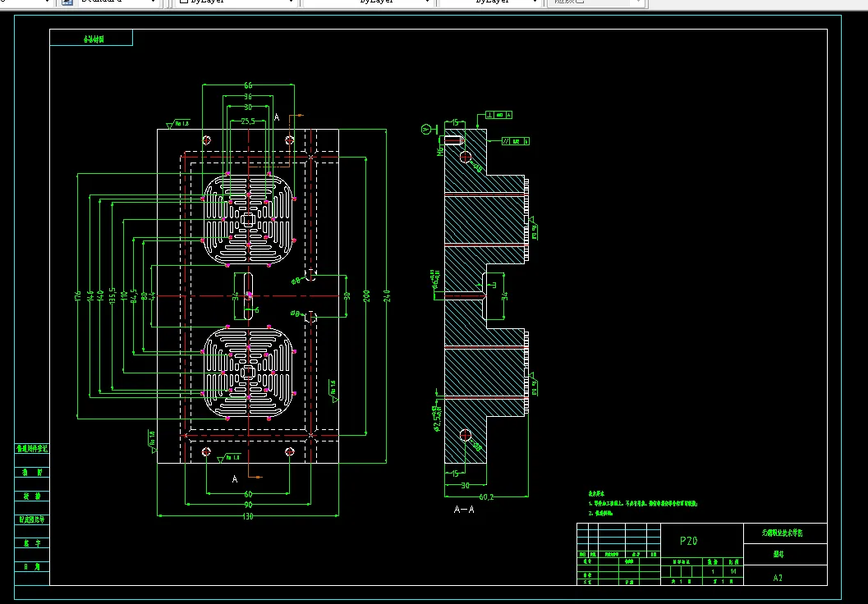The height and width of the screenshot is (604, 868).
Task: Select the 84.5 dimension text
Action: coord(133,296)
